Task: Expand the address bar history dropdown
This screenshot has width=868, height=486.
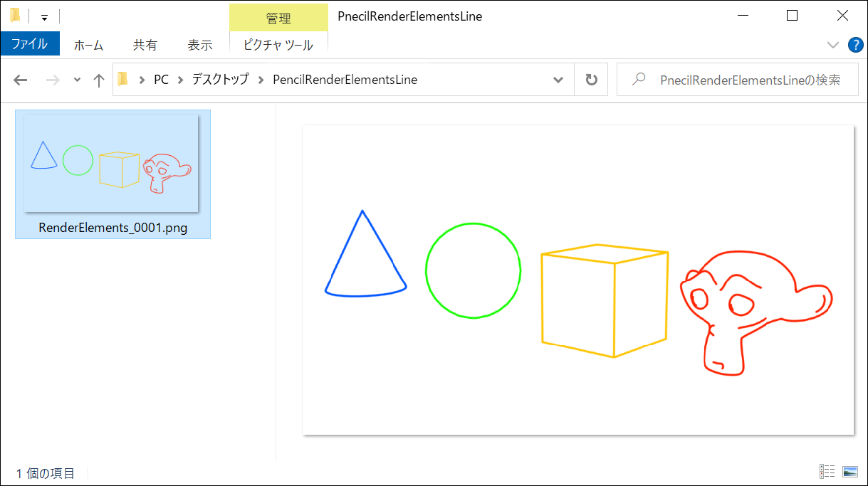Action: (x=558, y=80)
